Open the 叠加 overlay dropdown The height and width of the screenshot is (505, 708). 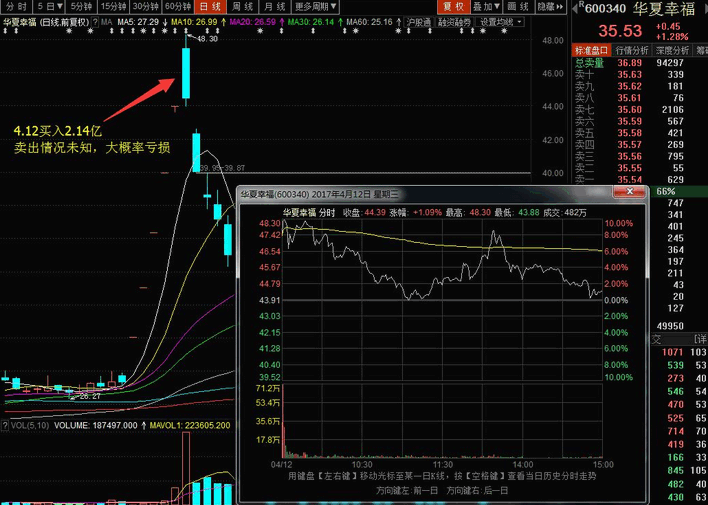click(x=486, y=6)
